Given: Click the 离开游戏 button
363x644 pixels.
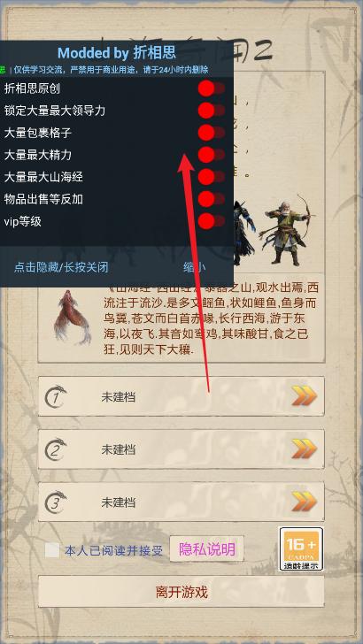Looking at the screenshot, I should (x=181, y=592).
